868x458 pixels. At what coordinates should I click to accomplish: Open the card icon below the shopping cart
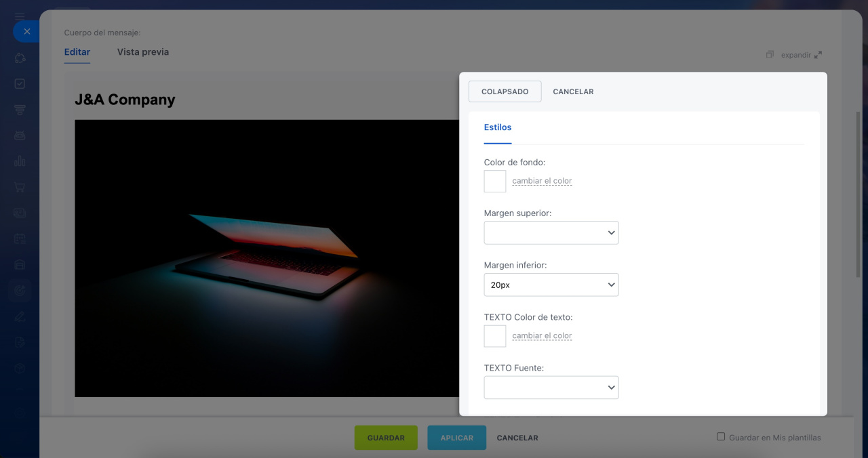click(20, 213)
